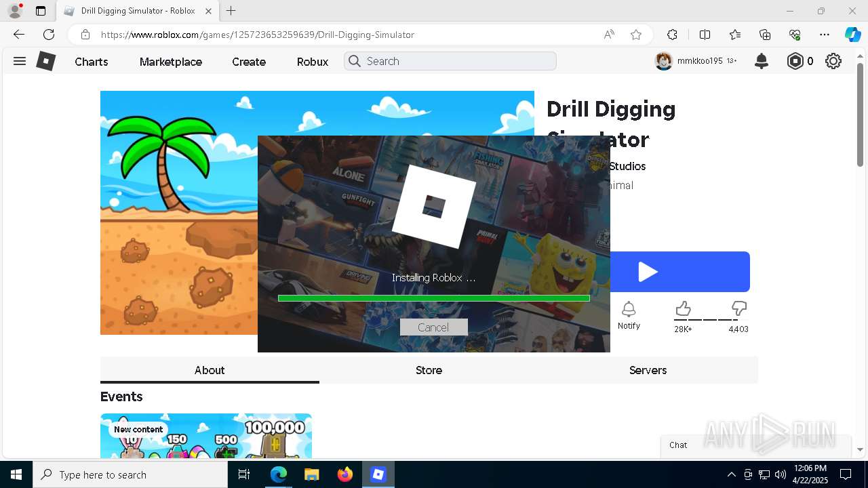Open the New content event card

[206, 436]
